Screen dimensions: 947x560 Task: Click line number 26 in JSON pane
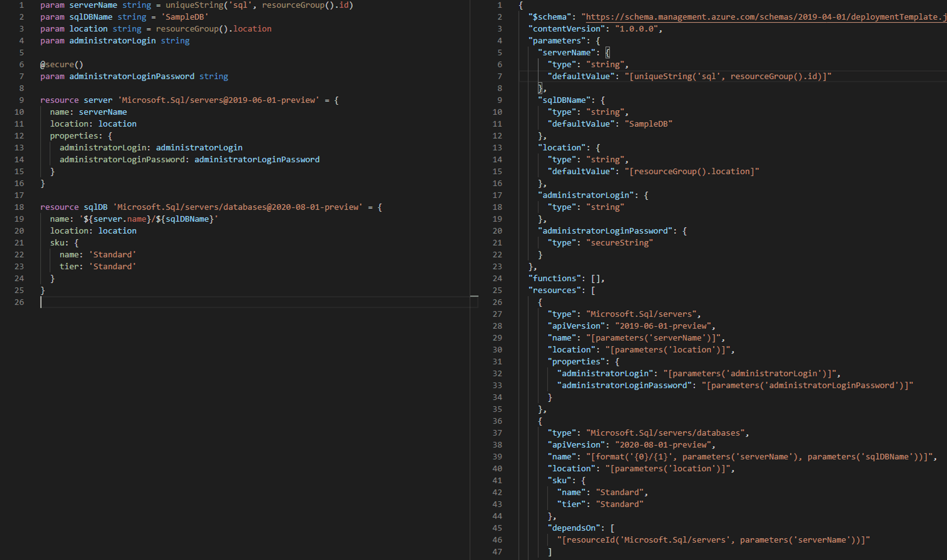[x=497, y=302]
